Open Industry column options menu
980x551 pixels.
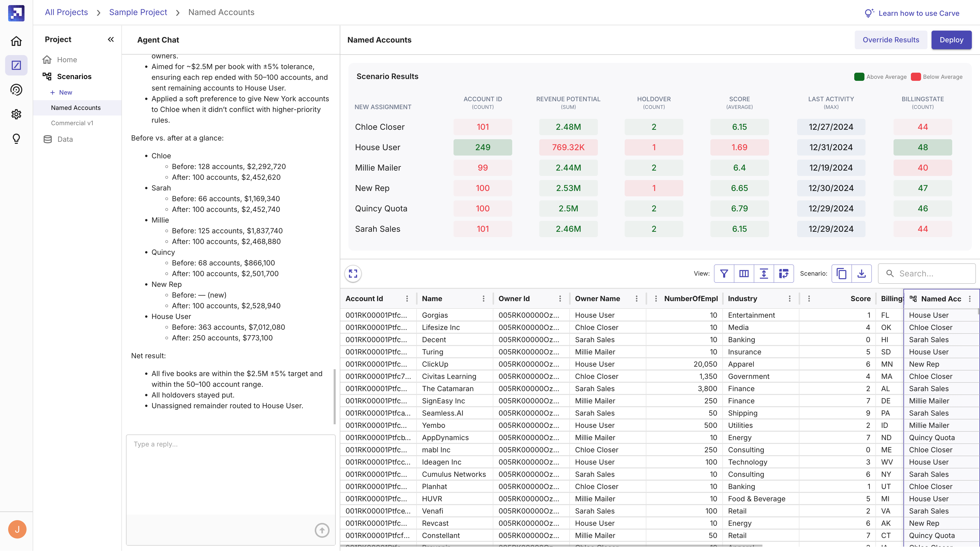(x=789, y=299)
